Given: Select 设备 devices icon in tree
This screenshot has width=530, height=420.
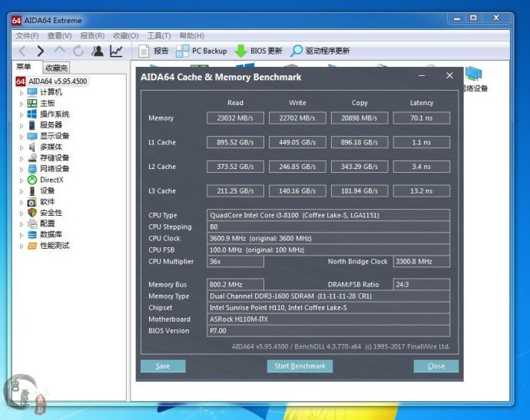Looking at the screenshot, I should pyautogui.click(x=32, y=191).
